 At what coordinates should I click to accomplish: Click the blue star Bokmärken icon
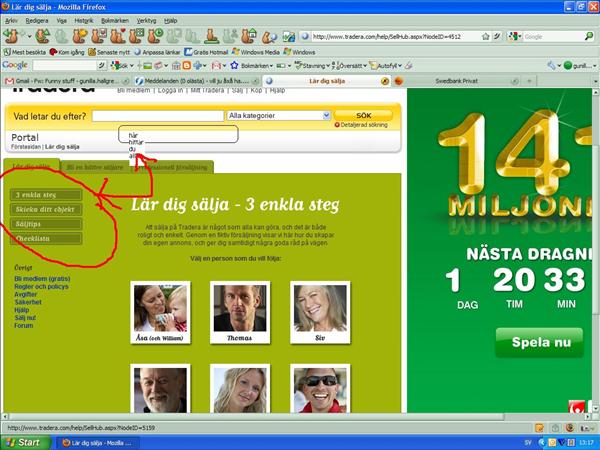234,66
